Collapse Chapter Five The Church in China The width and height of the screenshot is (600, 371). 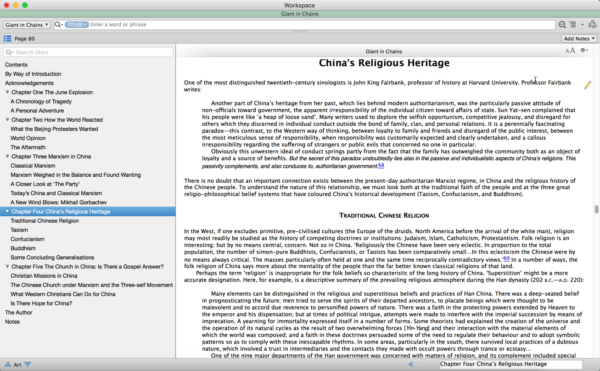[7, 267]
